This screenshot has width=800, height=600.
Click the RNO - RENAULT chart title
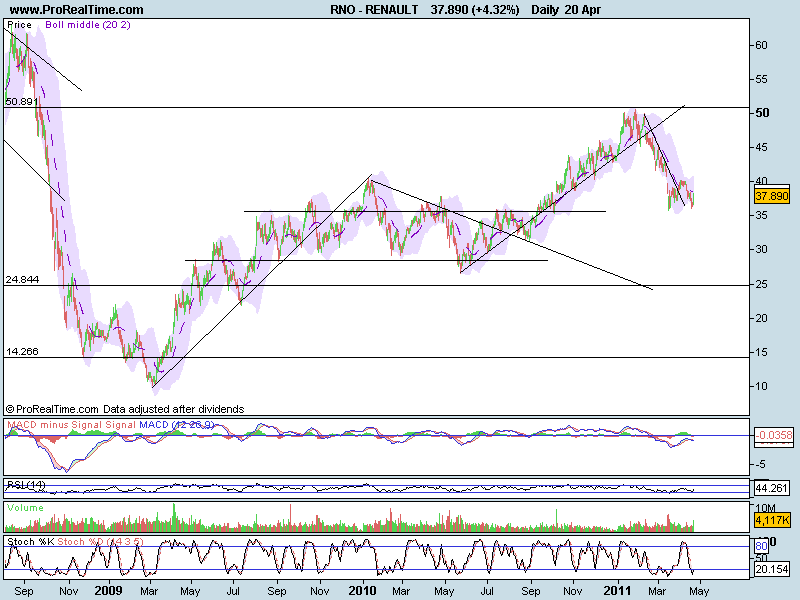(x=374, y=10)
